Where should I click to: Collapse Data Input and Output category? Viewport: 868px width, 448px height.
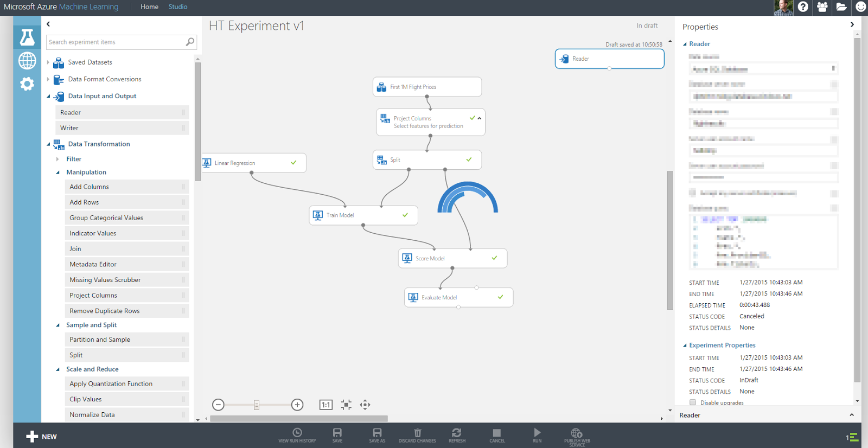coord(48,97)
